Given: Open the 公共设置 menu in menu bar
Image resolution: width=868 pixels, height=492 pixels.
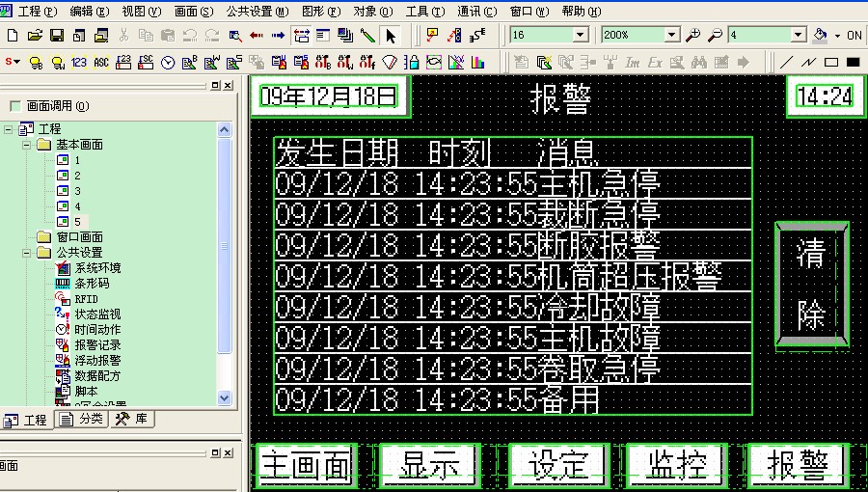Looking at the screenshot, I should (x=257, y=12).
